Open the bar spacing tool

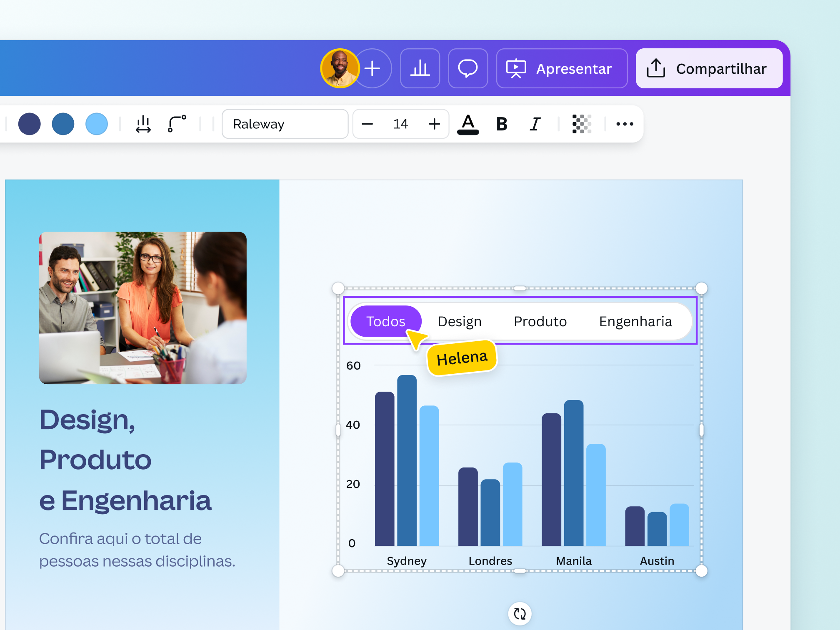143,124
